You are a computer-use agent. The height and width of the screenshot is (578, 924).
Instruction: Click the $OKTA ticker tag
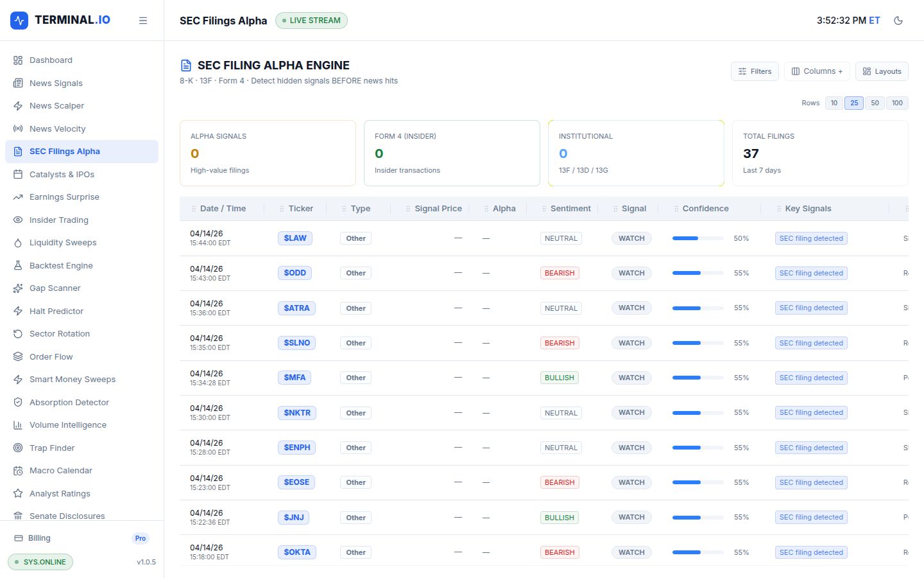297,552
